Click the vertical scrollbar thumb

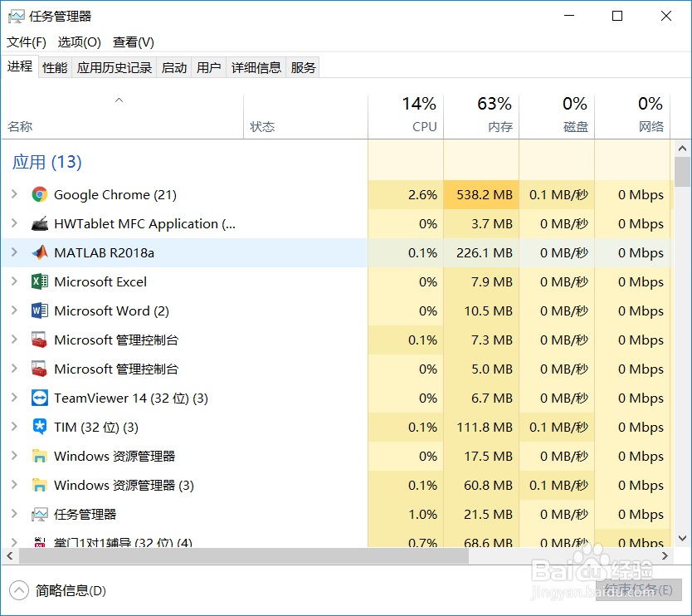pyautogui.click(x=682, y=172)
